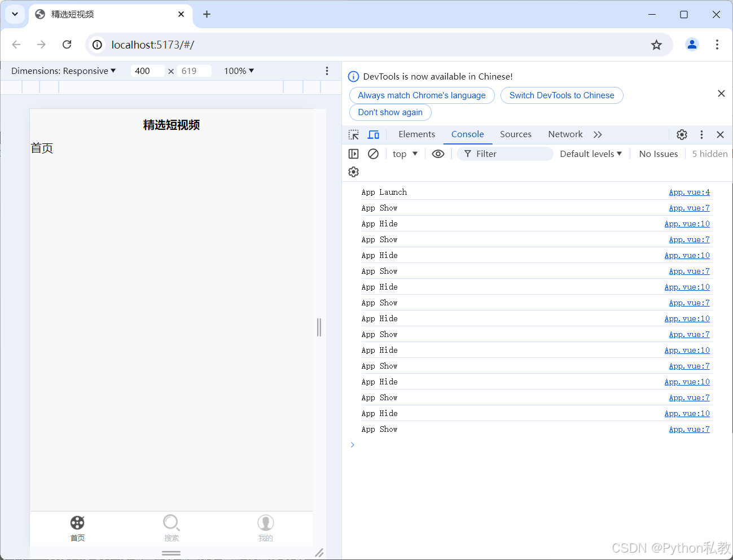Click Switch DevTools to Chinese button
This screenshot has height=560, width=733.
pos(562,95)
